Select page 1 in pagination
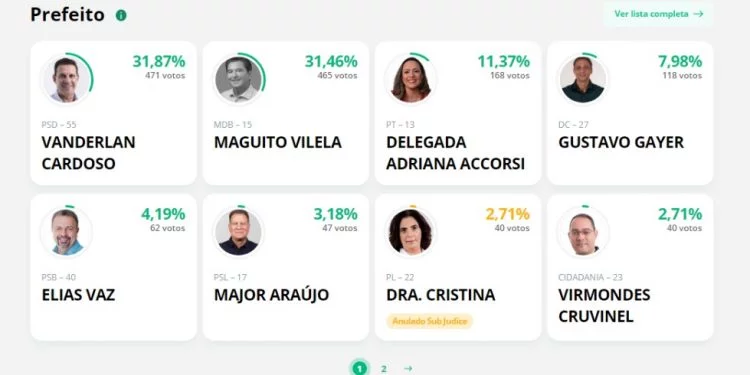 click(x=360, y=369)
